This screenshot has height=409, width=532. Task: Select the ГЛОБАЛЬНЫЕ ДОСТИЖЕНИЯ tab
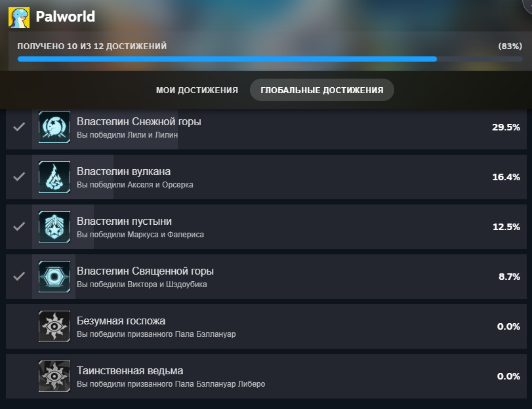tap(322, 90)
